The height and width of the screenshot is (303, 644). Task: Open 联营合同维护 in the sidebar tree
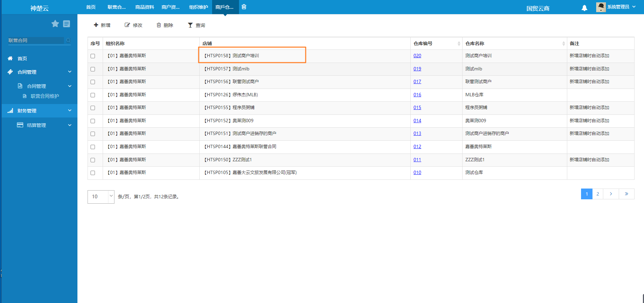45,96
